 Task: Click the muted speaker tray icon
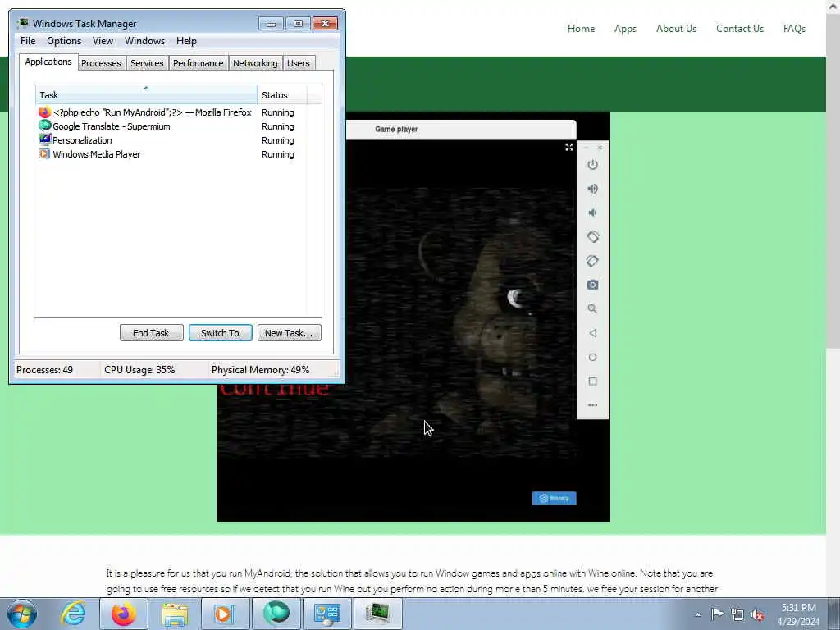point(757,614)
